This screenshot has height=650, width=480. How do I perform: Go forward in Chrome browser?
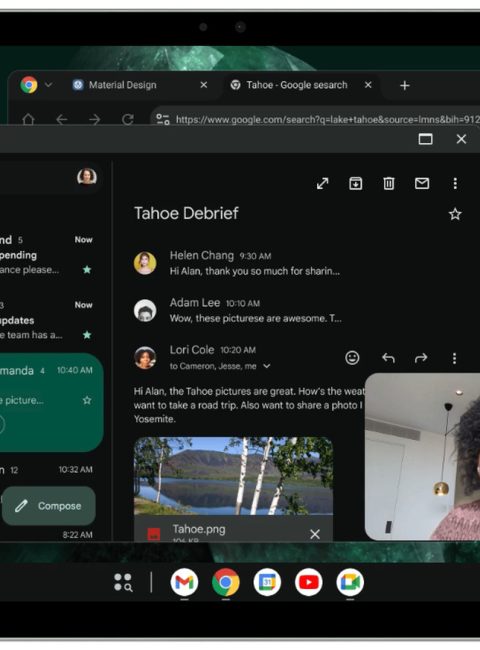click(95, 119)
